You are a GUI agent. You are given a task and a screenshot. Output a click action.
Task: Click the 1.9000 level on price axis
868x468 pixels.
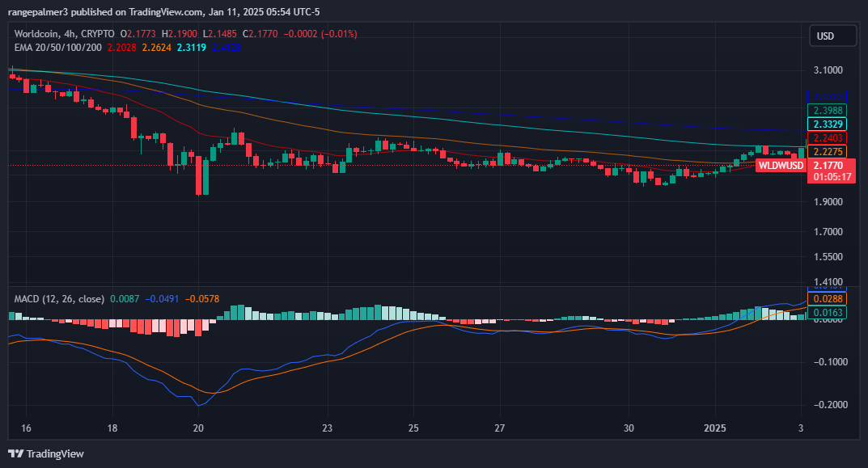(829, 202)
